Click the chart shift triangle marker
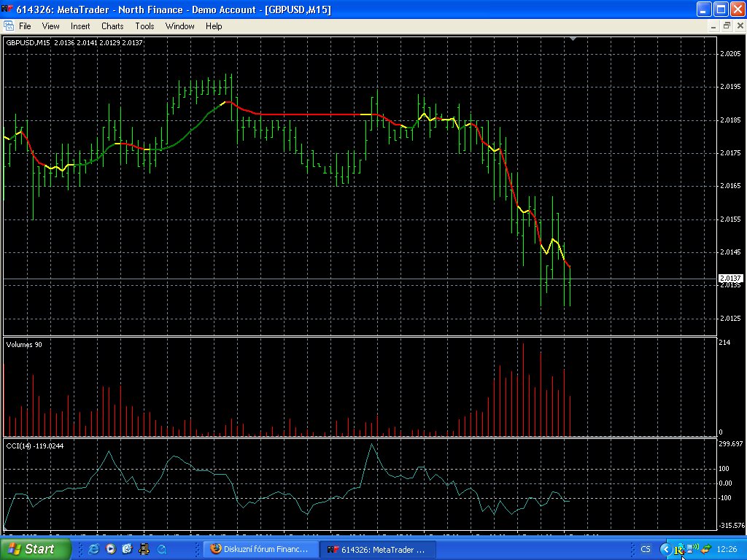 (573, 39)
